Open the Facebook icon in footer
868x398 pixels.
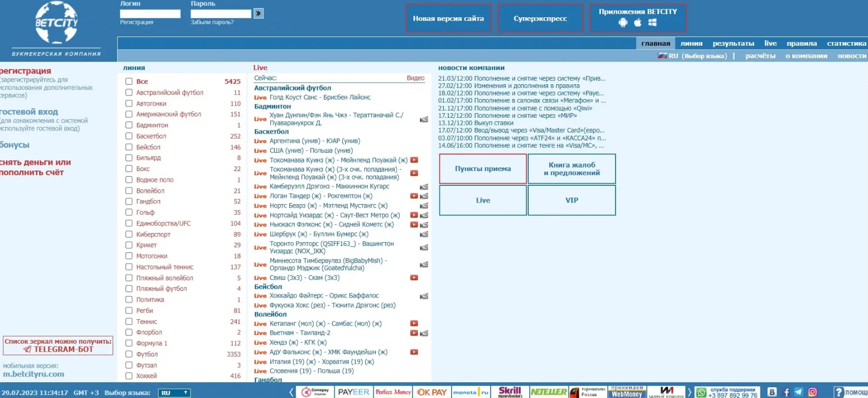coord(786,392)
